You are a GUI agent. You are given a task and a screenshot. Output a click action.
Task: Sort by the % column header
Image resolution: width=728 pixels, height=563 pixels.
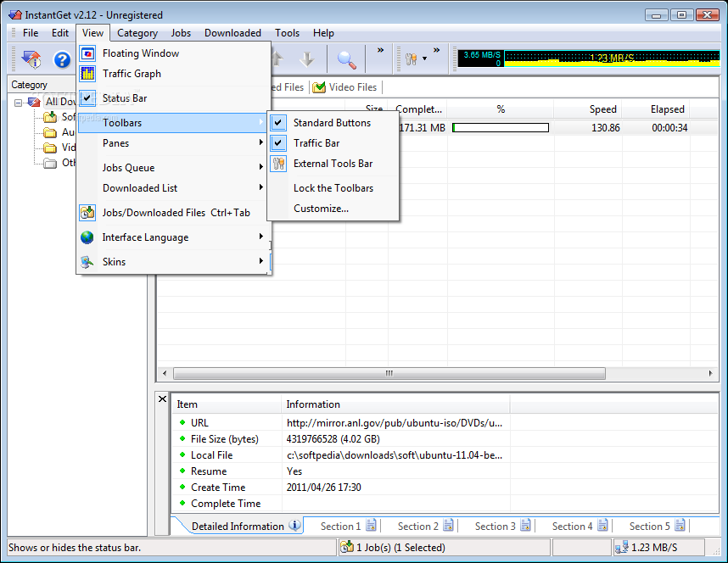click(501, 109)
